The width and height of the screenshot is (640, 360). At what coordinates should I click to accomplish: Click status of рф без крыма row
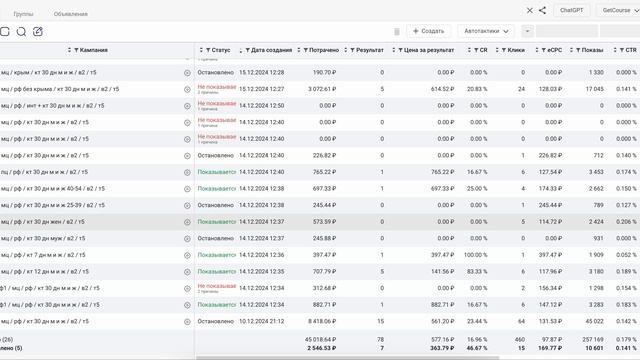[x=217, y=89]
